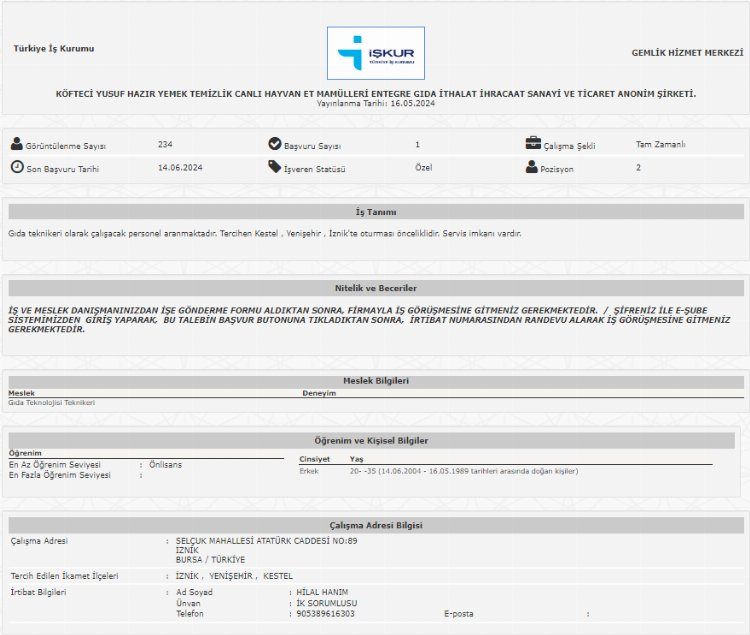Click the Meslek Bilgileri section header
This screenshot has height=635, width=750.
point(376,381)
